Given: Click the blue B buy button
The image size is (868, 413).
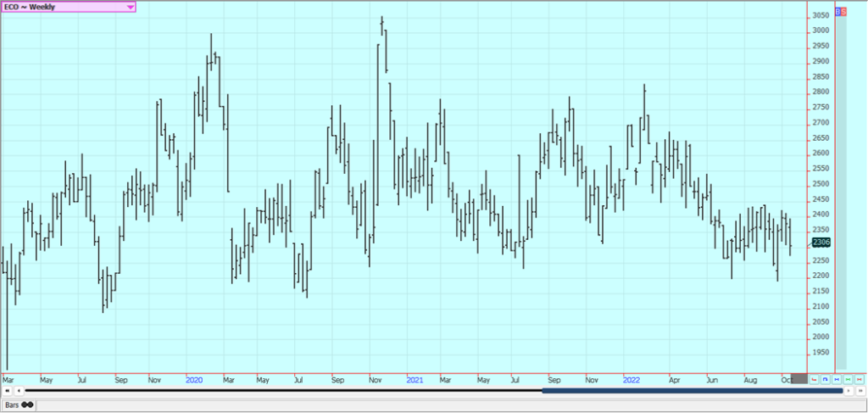Looking at the screenshot, I should tap(837, 12).
